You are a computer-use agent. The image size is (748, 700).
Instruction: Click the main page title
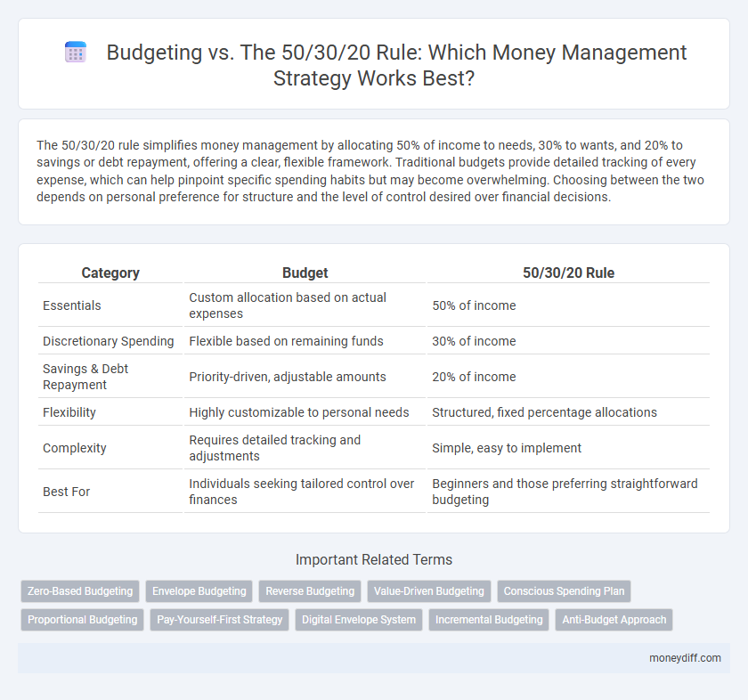coord(396,64)
